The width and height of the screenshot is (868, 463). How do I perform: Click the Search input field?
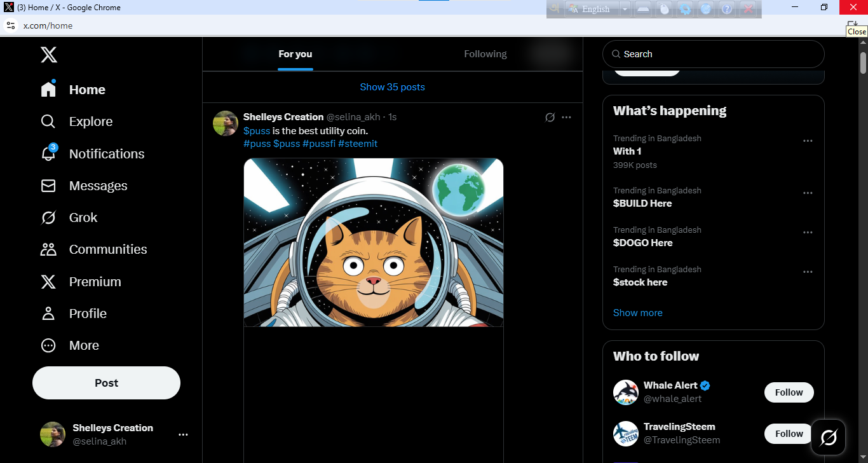(714, 54)
